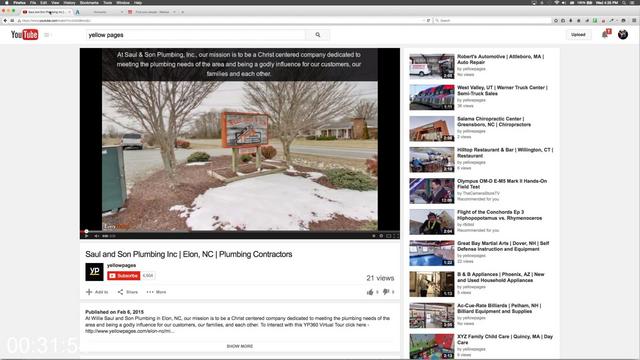Open Ac-Cue-Rate Billiards video title

tap(499, 308)
